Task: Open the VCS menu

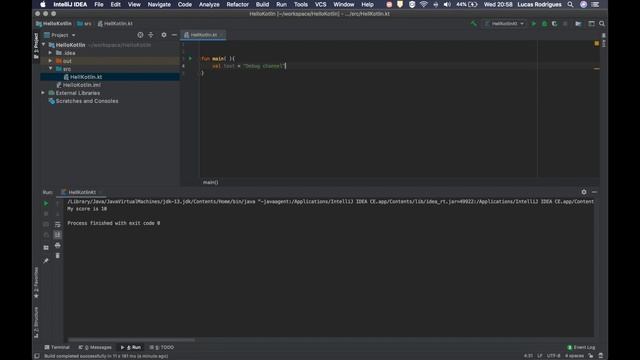Action: (x=320, y=4)
